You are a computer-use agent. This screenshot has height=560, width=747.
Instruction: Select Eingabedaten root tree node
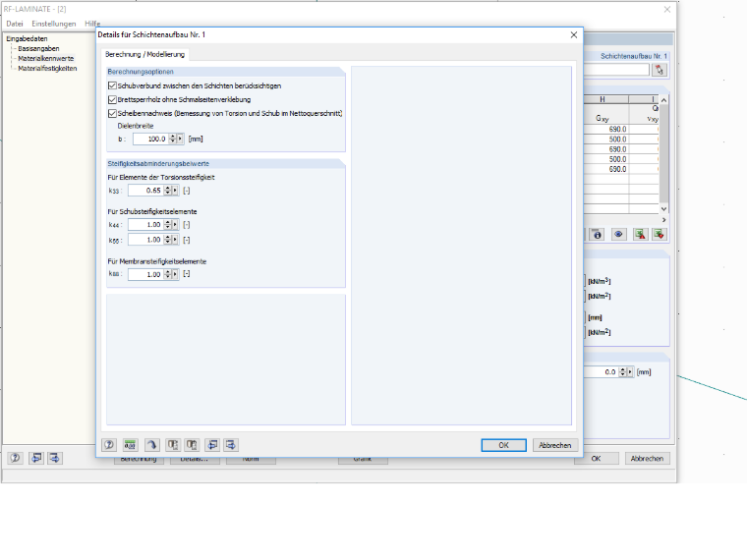27,38
